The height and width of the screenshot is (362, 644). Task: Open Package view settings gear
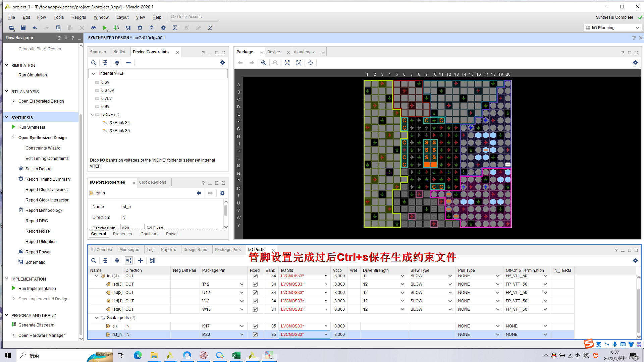click(635, 63)
